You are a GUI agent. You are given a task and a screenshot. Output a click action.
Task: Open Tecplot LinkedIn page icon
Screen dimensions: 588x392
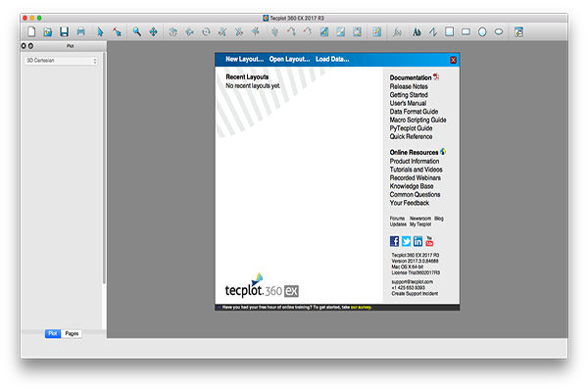click(x=417, y=241)
